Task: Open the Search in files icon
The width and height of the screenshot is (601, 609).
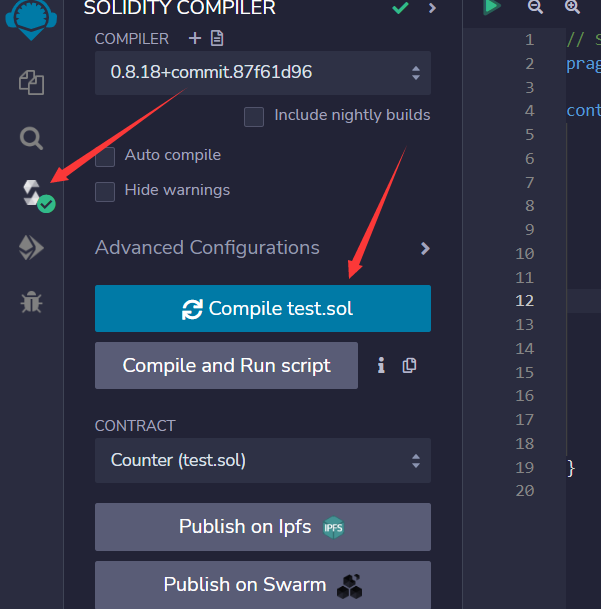Action: [x=31, y=138]
